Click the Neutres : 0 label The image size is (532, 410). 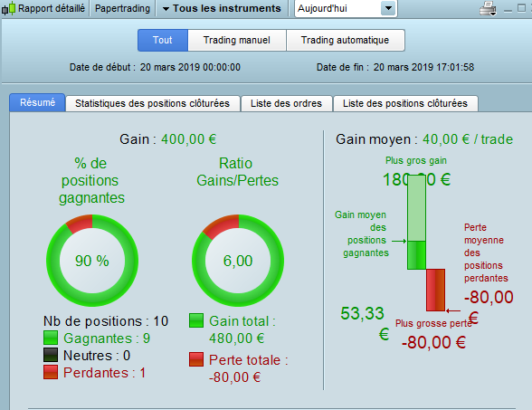[97, 356]
